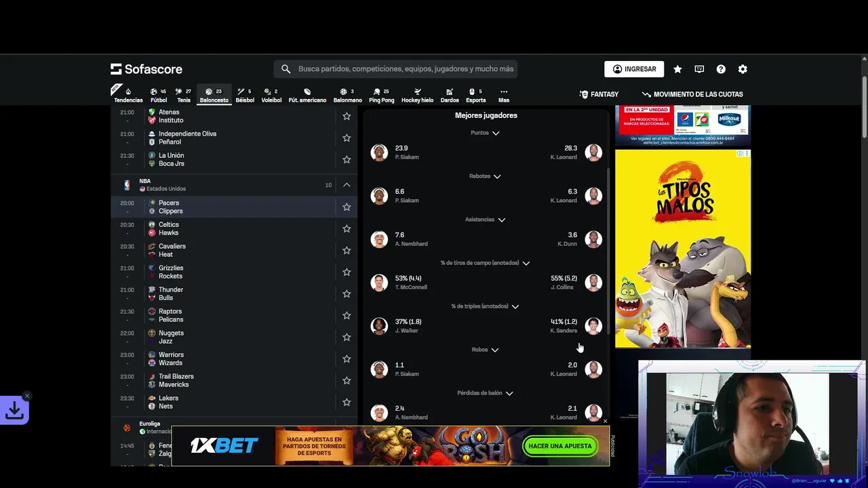Click the INGRESAR login button
The height and width of the screenshot is (488, 868).
point(634,69)
